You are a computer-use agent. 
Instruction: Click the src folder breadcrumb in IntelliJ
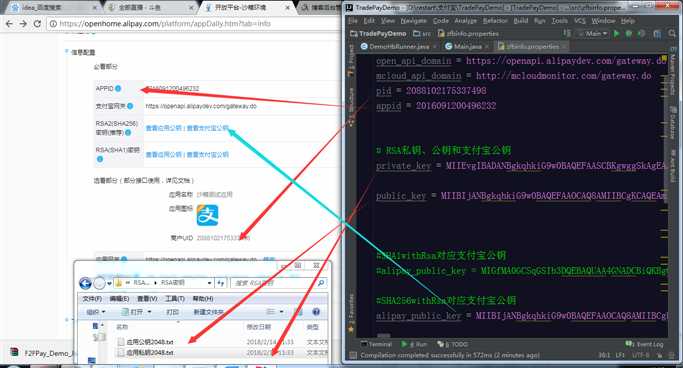click(422, 34)
